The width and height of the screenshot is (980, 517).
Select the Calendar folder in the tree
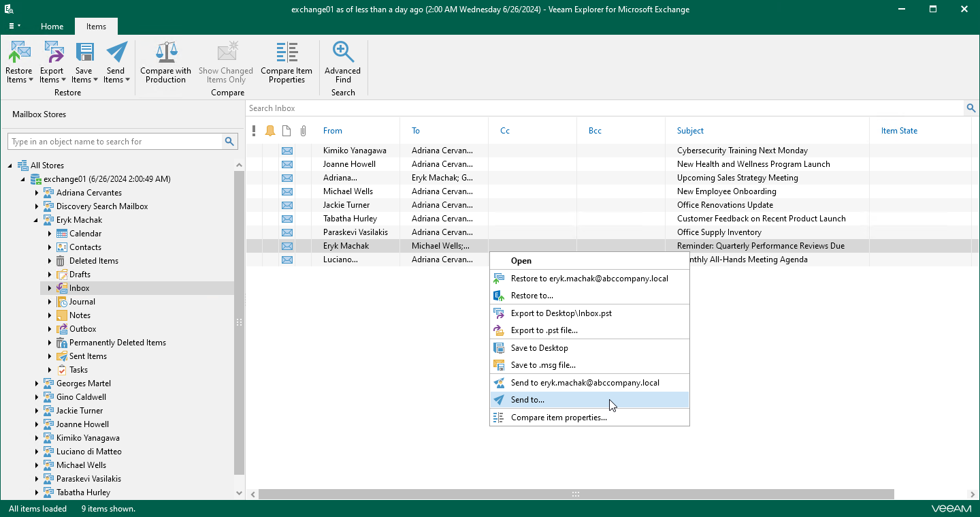pos(85,234)
